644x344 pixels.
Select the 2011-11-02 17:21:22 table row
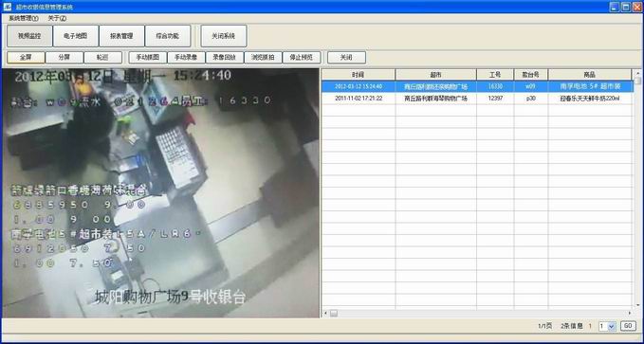click(x=476, y=99)
